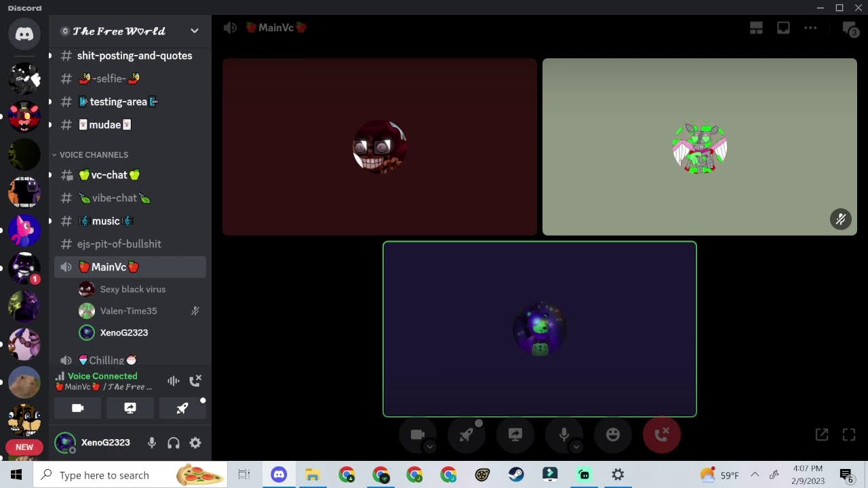Screen dimensions: 868x488
Task: Click the NEW servers badge
Action: pos(24,447)
